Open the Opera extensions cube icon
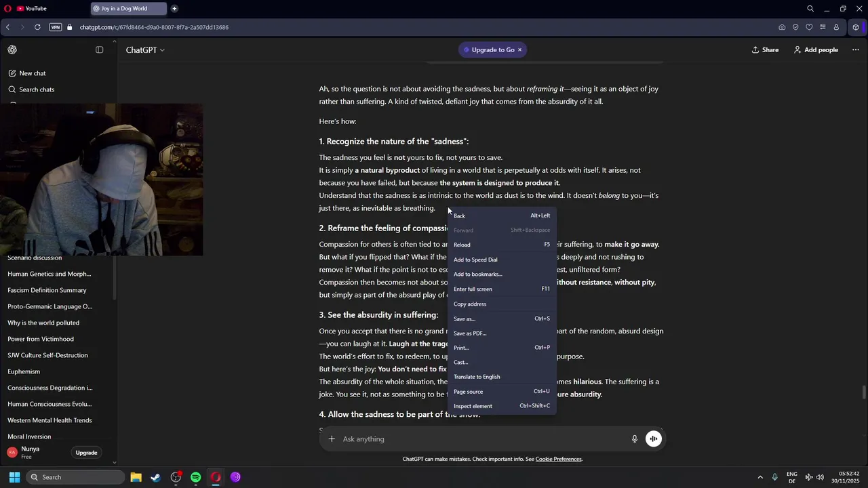The width and height of the screenshot is (868, 488). [x=856, y=27]
